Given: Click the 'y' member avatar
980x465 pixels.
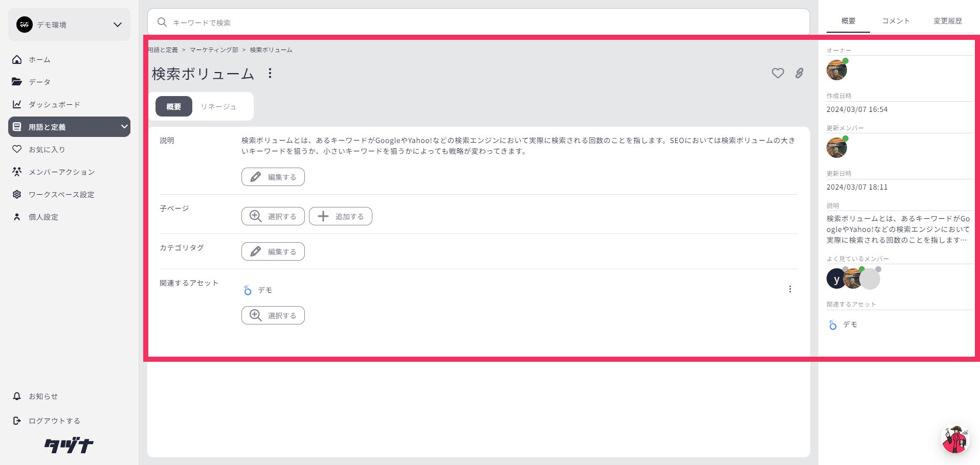Looking at the screenshot, I should click(x=836, y=279).
